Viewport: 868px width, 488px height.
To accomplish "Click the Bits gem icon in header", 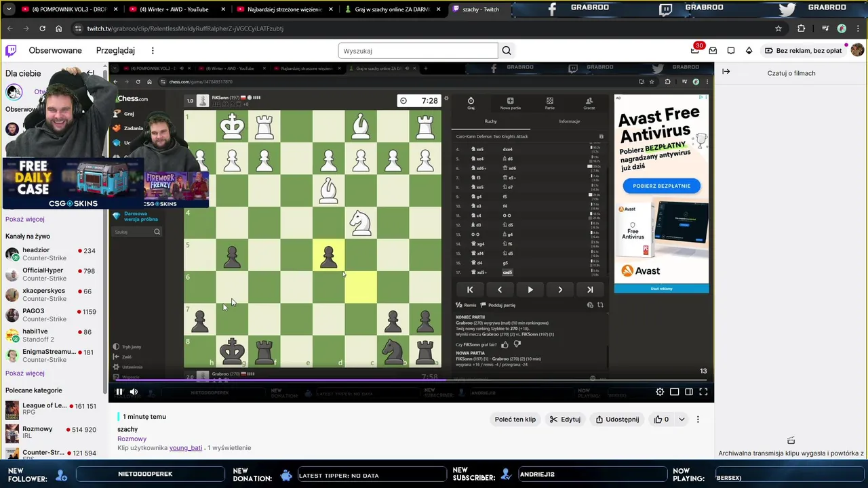I will [749, 51].
